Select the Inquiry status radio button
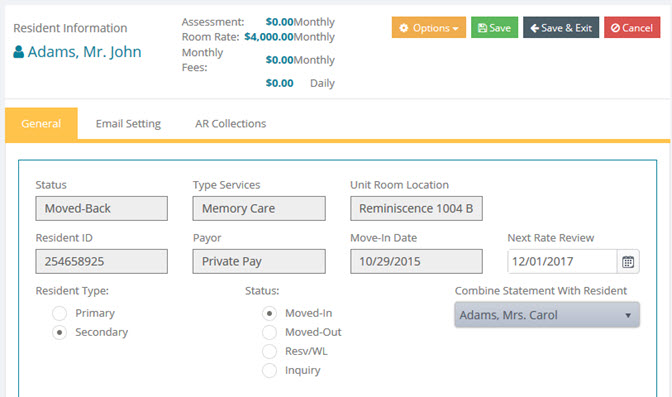Screen dimensions: 672x397 click(269, 370)
